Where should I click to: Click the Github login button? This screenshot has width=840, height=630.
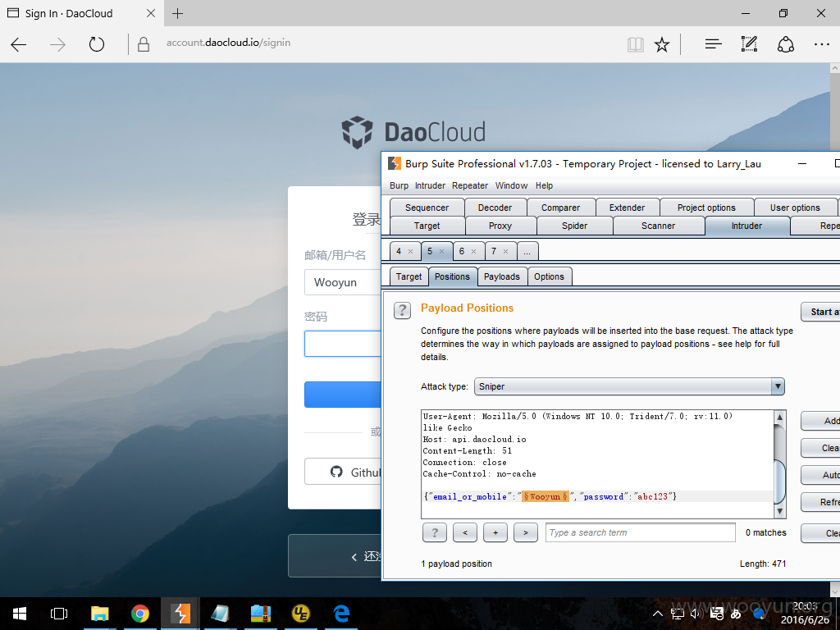tap(343, 472)
